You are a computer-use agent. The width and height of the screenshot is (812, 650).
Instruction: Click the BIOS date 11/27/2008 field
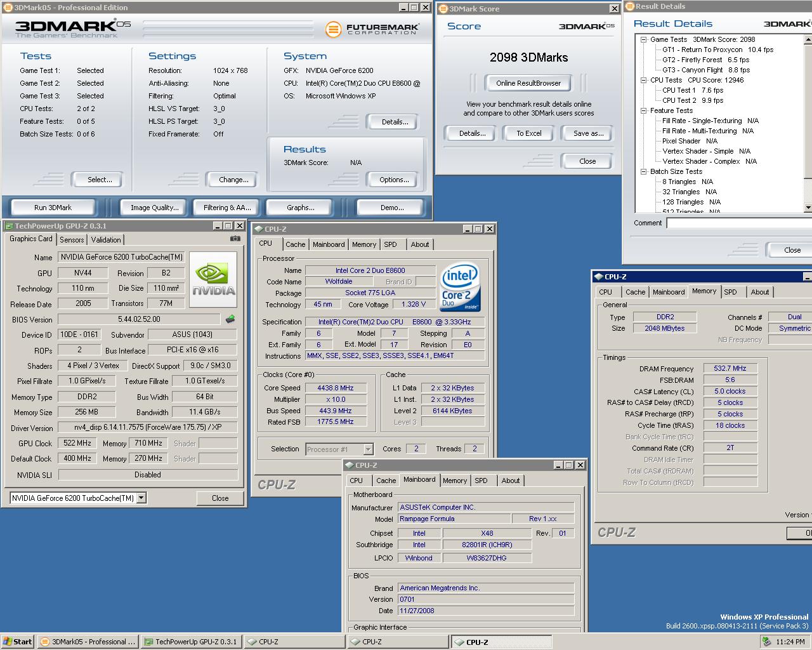click(x=486, y=611)
